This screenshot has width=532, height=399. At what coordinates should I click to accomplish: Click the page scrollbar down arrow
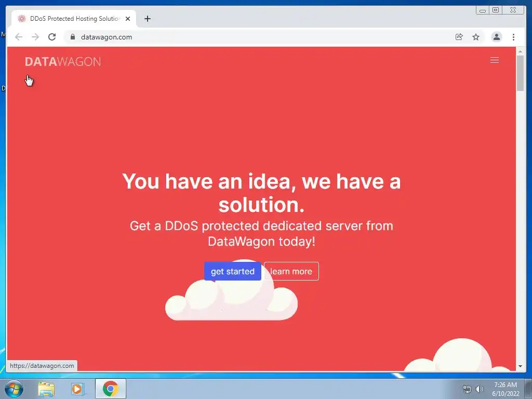click(520, 366)
